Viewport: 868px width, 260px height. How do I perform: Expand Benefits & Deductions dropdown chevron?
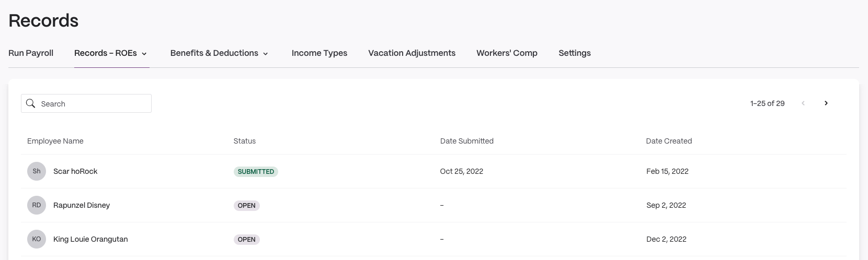tap(266, 53)
